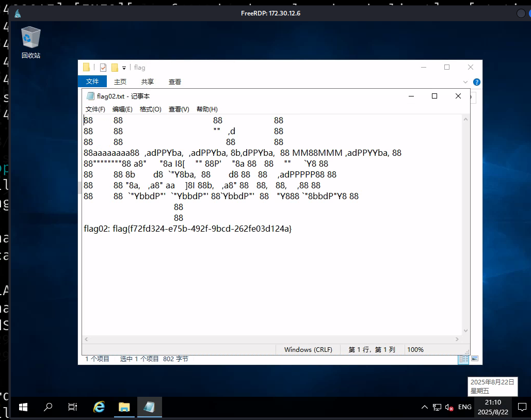Click the Windows Start button
Image resolution: width=531 pixels, height=420 pixels.
tap(23, 407)
